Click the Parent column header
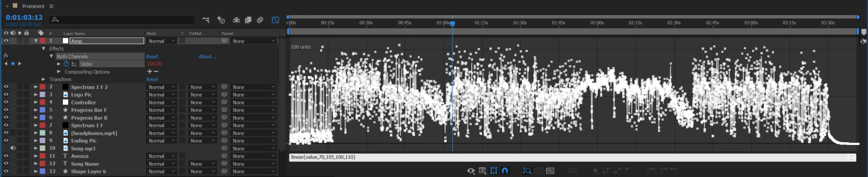This screenshot has height=177, width=868. [x=227, y=33]
